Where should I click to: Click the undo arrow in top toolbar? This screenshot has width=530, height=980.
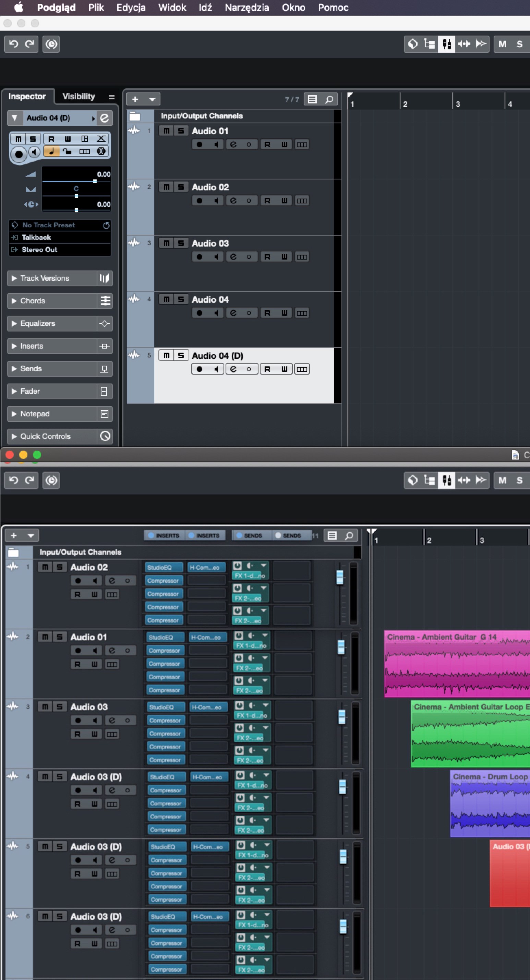[x=13, y=44]
